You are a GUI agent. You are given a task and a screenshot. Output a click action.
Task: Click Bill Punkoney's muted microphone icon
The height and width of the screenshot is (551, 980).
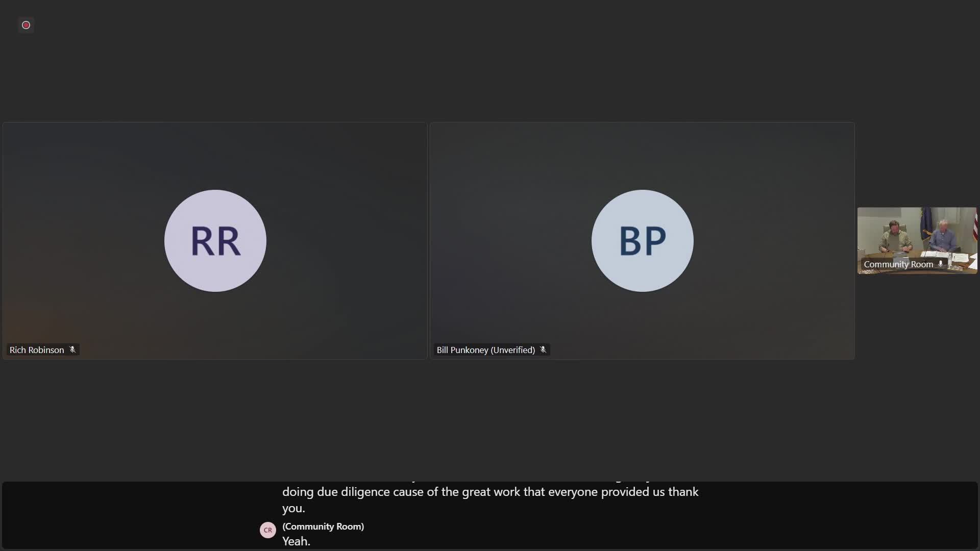(543, 349)
